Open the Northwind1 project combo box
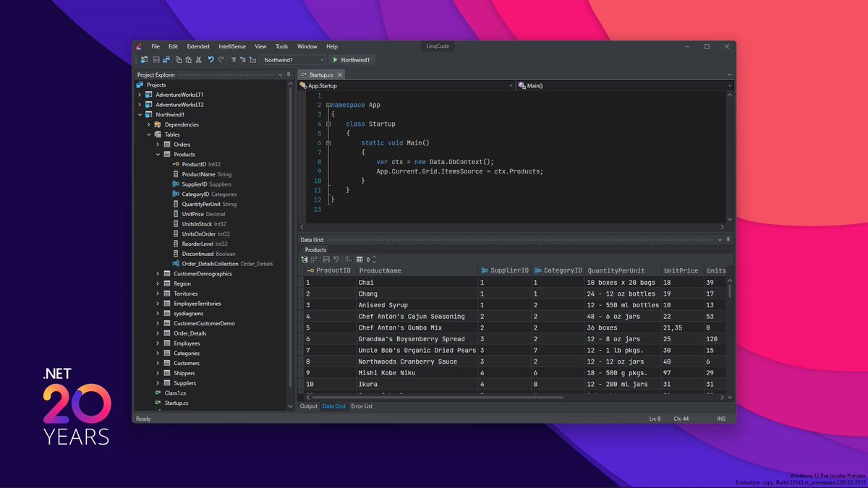Viewport: 868px width, 488px height. (x=294, y=60)
